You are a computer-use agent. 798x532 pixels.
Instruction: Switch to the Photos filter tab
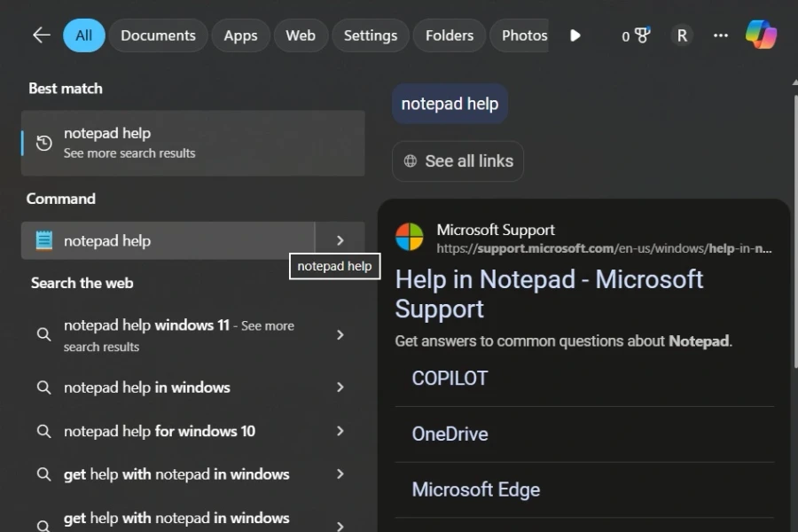coord(520,35)
